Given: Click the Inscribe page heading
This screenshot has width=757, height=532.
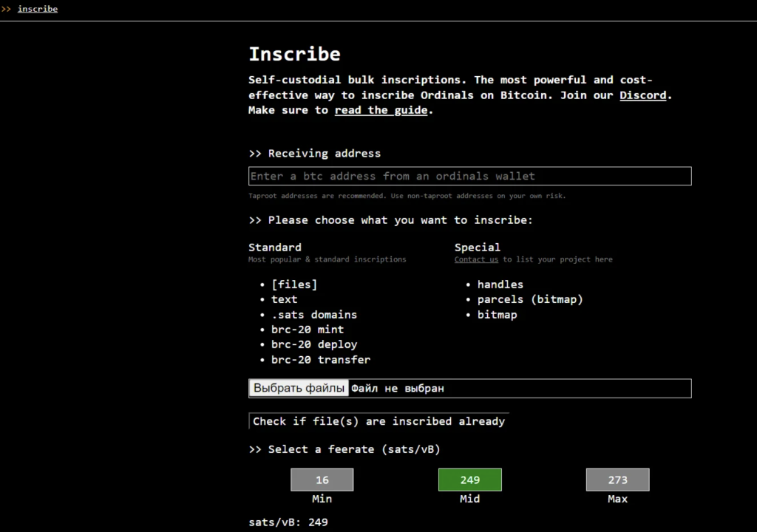Looking at the screenshot, I should tap(294, 54).
